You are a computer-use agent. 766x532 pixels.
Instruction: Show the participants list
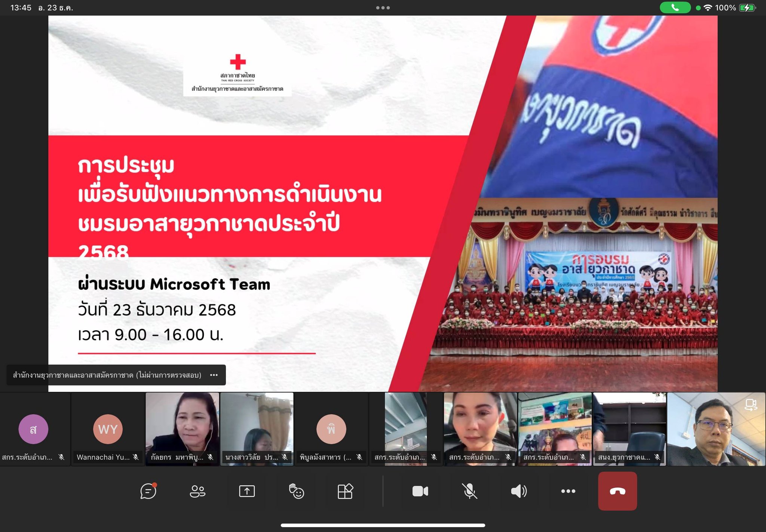197,491
